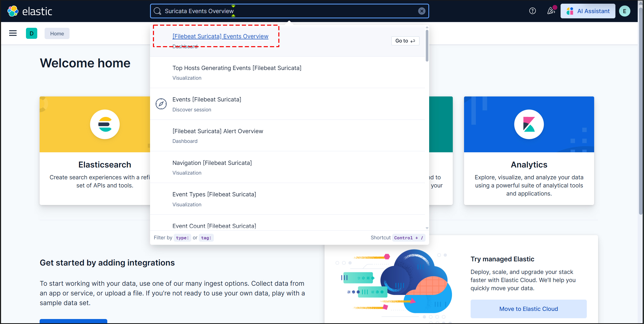Open the [Filebeat Suricata] Events Overview dashboard

[220, 36]
